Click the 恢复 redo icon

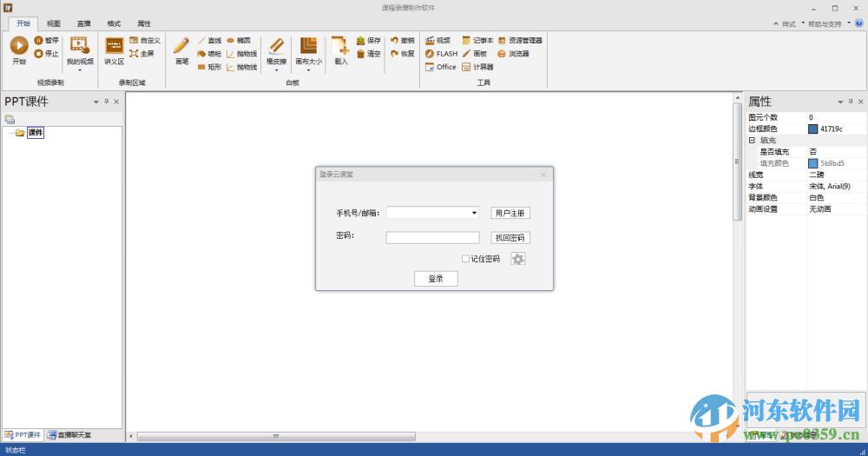pos(394,54)
